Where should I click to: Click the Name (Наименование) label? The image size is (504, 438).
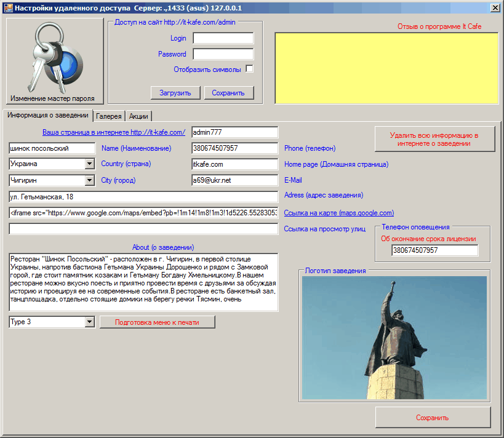[136, 148]
